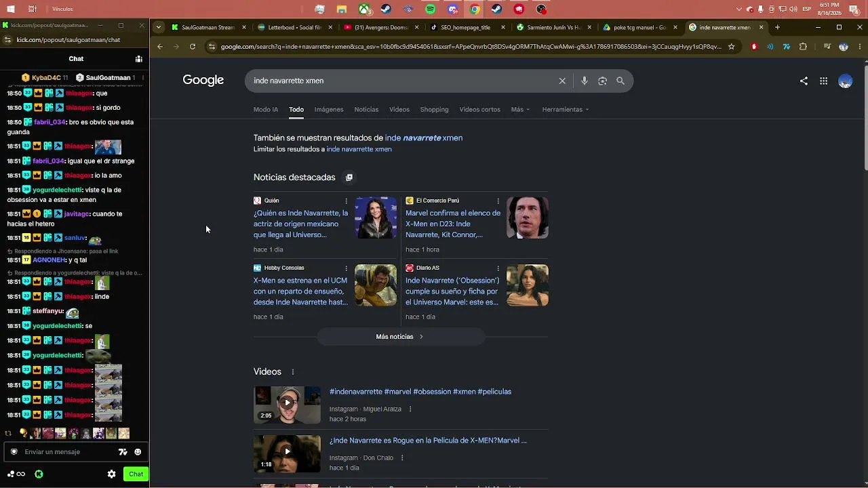This screenshot has height=488, width=868.
Task: Open the Spotify icon in the taskbar
Action: coord(431,9)
